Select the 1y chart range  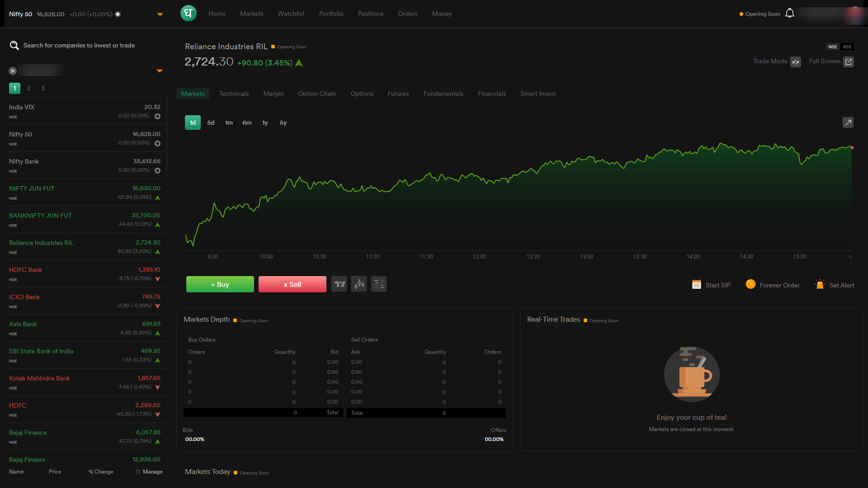(265, 122)
